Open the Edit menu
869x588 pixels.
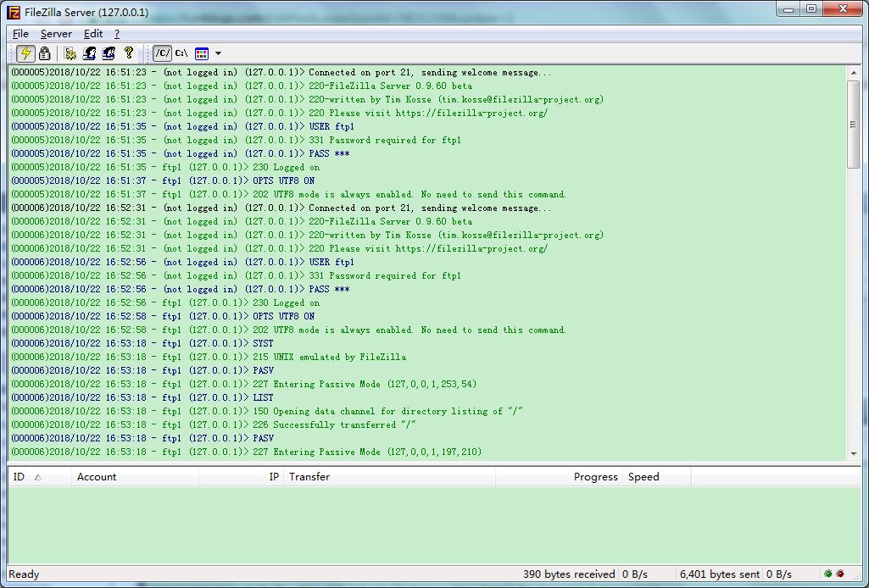coord(93,34)
